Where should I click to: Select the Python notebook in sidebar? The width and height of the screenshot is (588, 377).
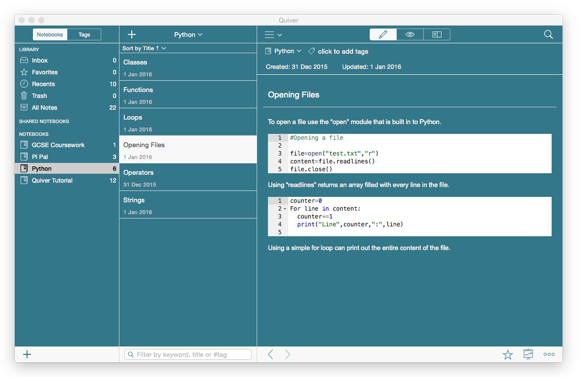click(x=67, y=169)
